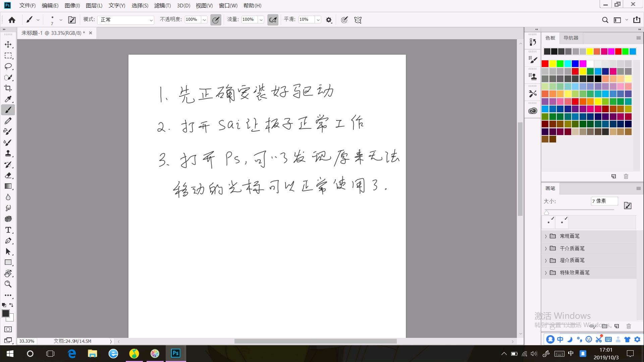
Task: Toggle airbrush build-up effects
Action: pyautogui.click(x=273, y=20)
